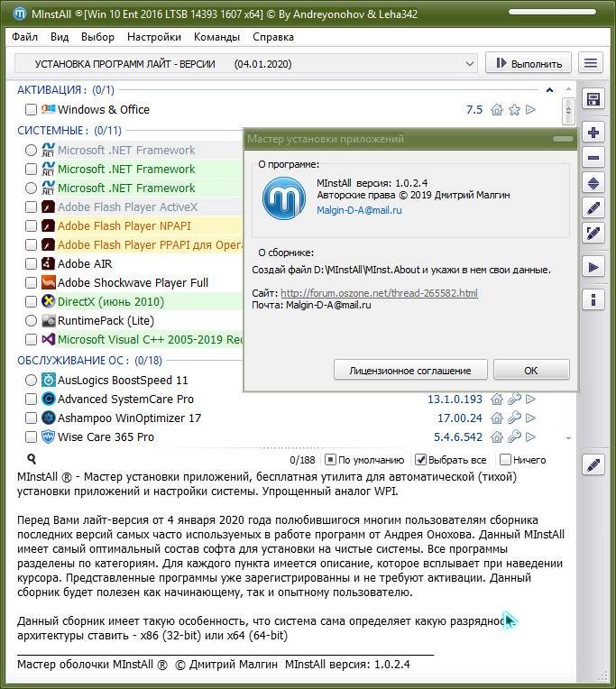Click version 13.1.0.193 value

[x=455, y=399]
